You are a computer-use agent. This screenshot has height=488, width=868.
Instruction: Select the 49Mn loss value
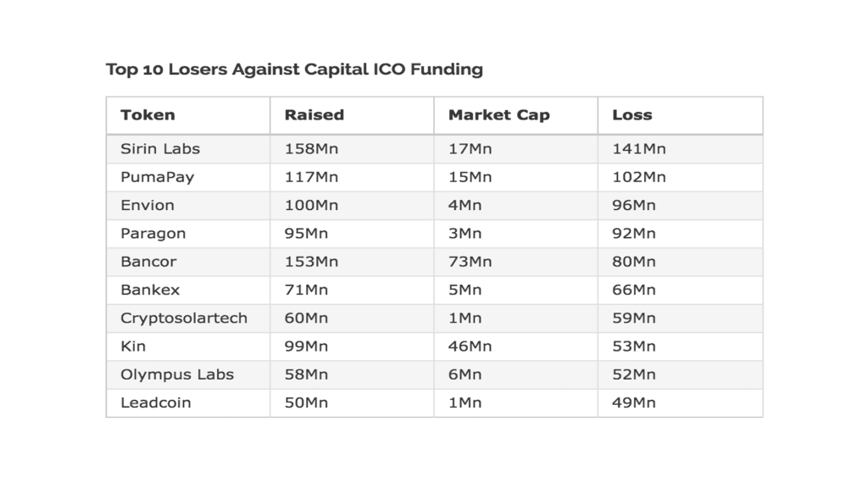[x=633, y=402]
